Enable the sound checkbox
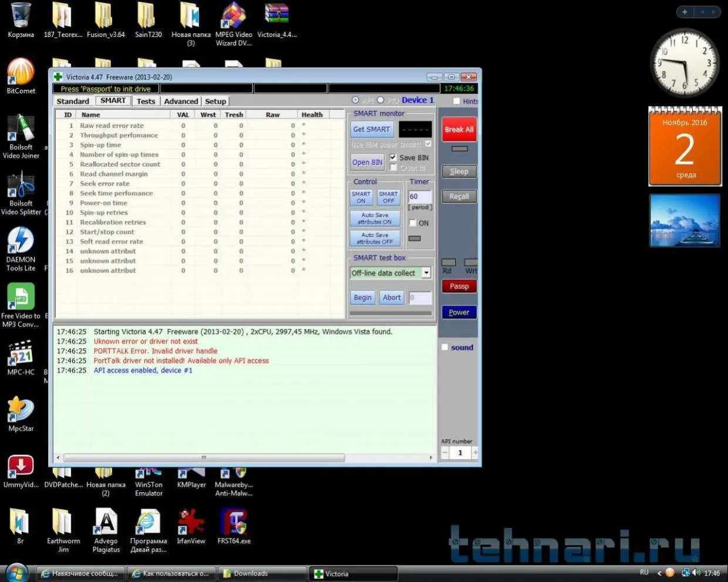Image resolution: width=728 pixels, height=582 pixels. click(x=445, y=347)
